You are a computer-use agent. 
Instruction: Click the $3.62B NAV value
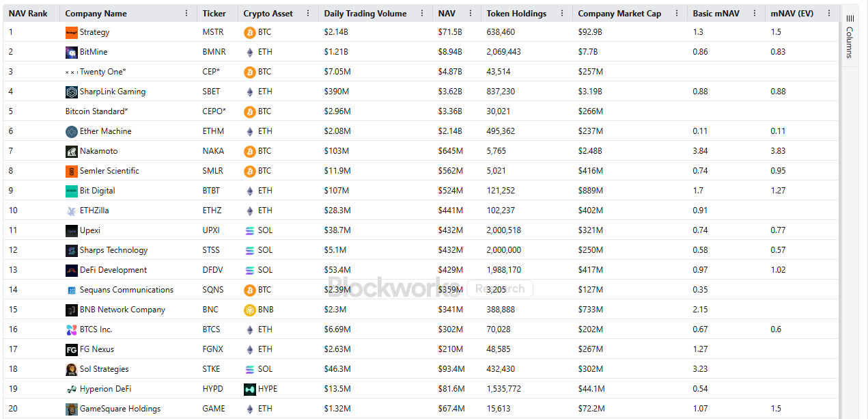[x=450, y=92]
